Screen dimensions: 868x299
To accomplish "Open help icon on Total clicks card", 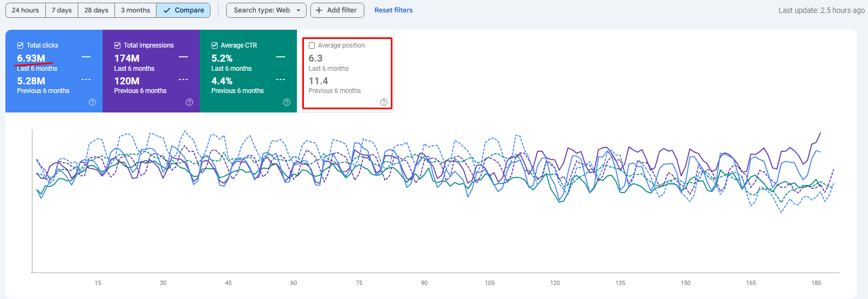I will [x=92, y=102].
